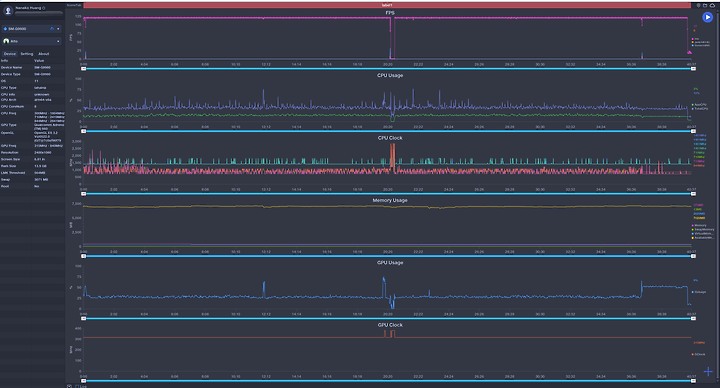Click the Memory Usage chart title
The image size is (720, 388).
(390, 200)
